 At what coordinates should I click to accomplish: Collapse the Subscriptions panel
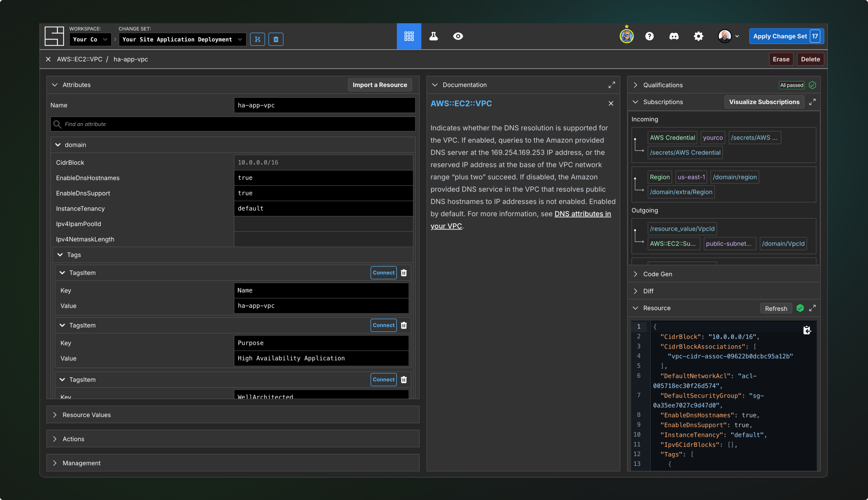pos(635,102)
